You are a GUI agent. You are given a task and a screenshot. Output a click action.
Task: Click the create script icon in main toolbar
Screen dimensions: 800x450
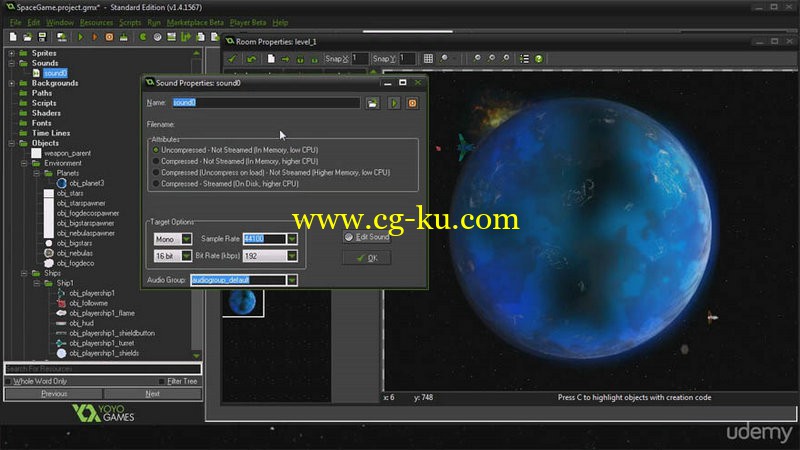click(201, 37)
